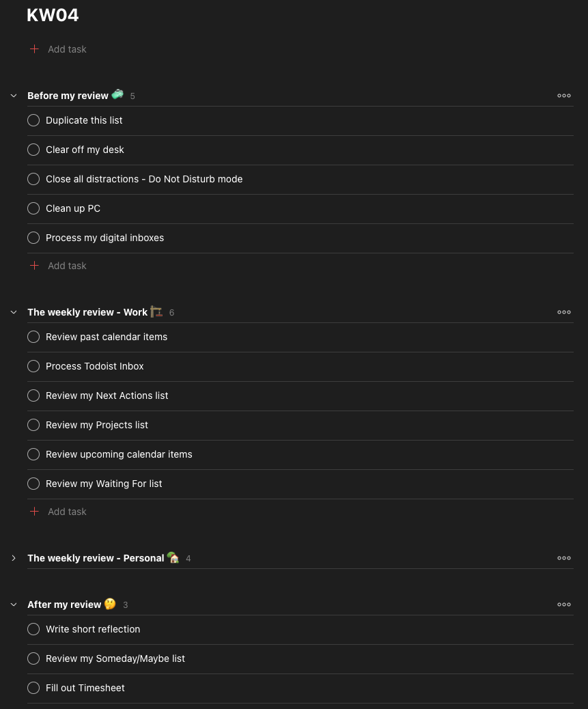Click plus icon below Review my Waiting For list
This screenshot has width=588, height=709.
click(34, 512)
